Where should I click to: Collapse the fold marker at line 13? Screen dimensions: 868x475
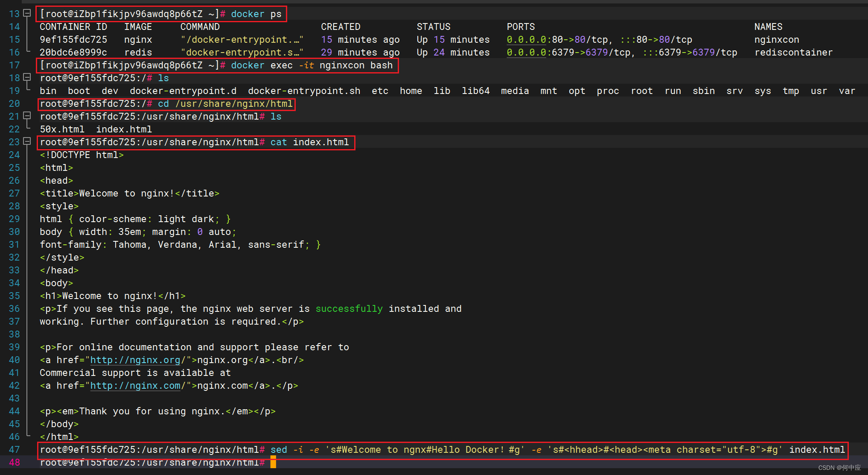pos(27,13)
